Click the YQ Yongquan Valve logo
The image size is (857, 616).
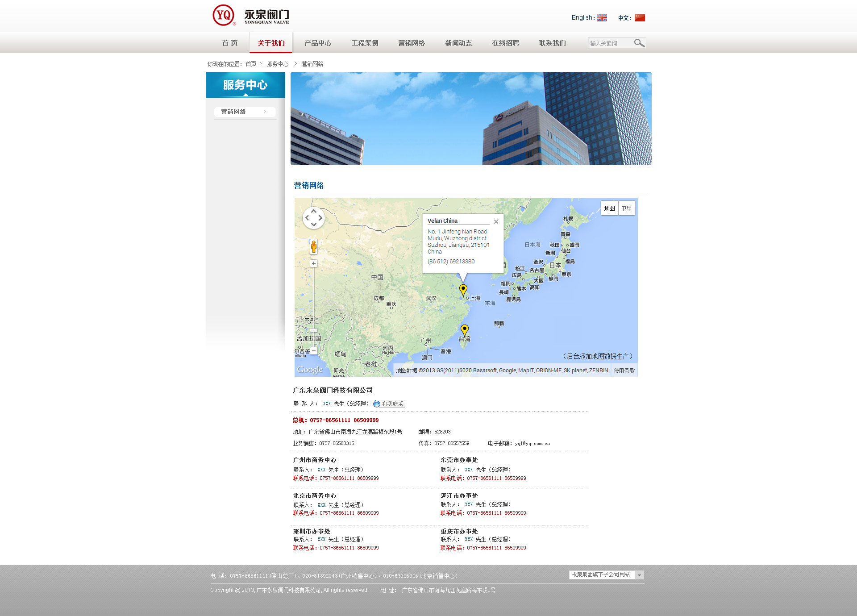click(x=250, y=16)
